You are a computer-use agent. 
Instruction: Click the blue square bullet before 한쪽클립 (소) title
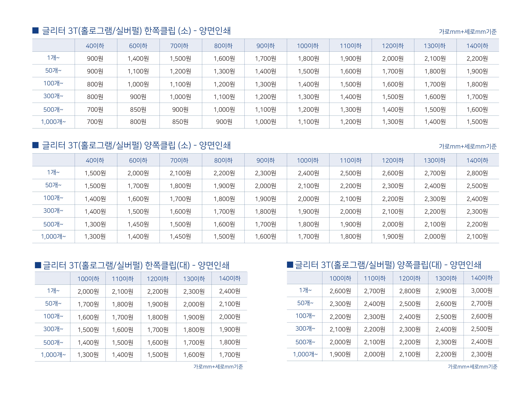(35, 30)
